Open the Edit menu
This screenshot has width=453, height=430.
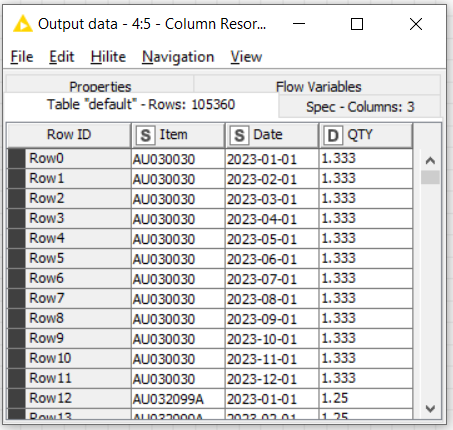(62, 57)
